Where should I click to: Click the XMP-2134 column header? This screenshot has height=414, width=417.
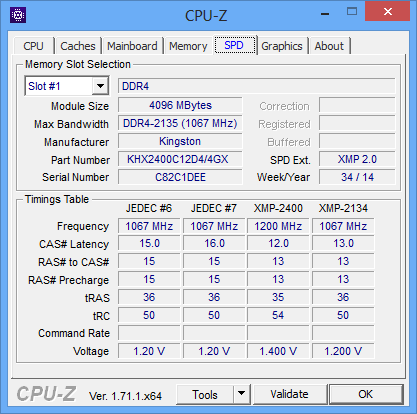343,208
